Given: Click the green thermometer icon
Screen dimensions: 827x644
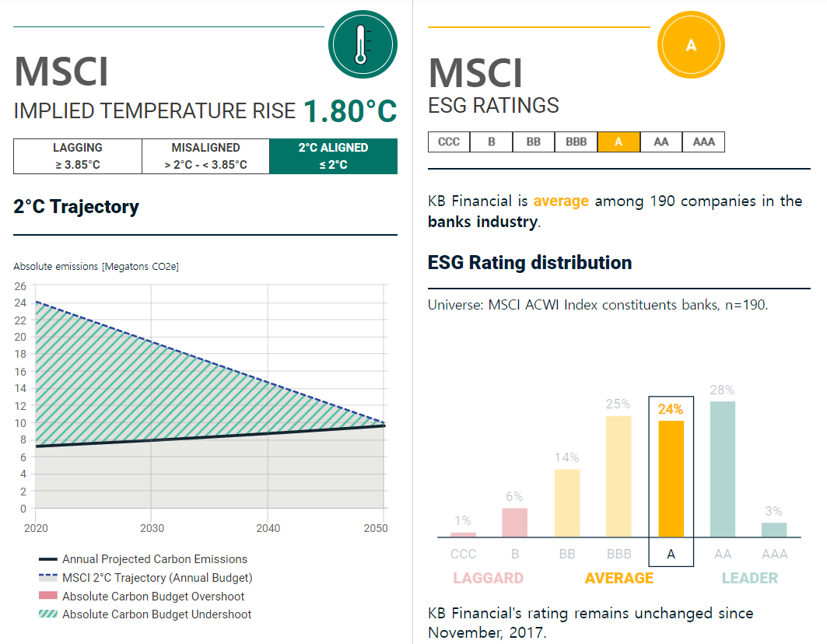Looking at the screenshot, I should click(x=363, y=44).
